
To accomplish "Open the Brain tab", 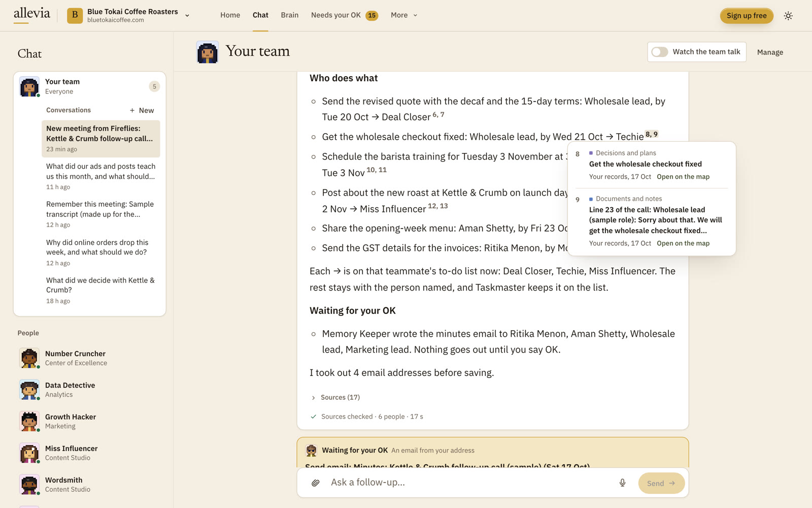I will coord(289,15).
